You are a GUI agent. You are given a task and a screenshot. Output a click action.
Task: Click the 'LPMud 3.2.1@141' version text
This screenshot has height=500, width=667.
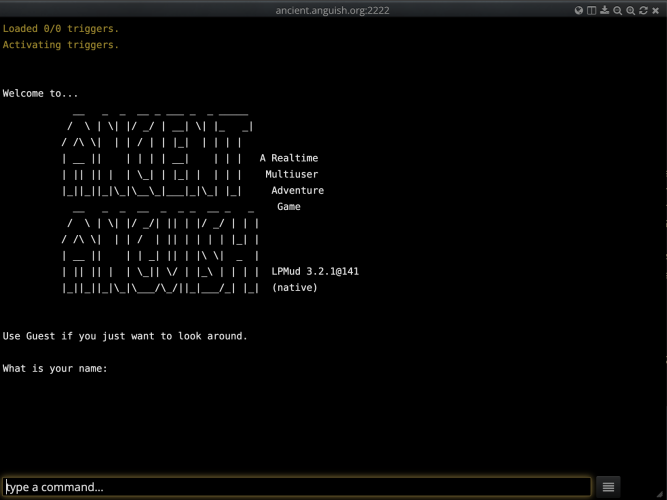click(x=315, y=272)
